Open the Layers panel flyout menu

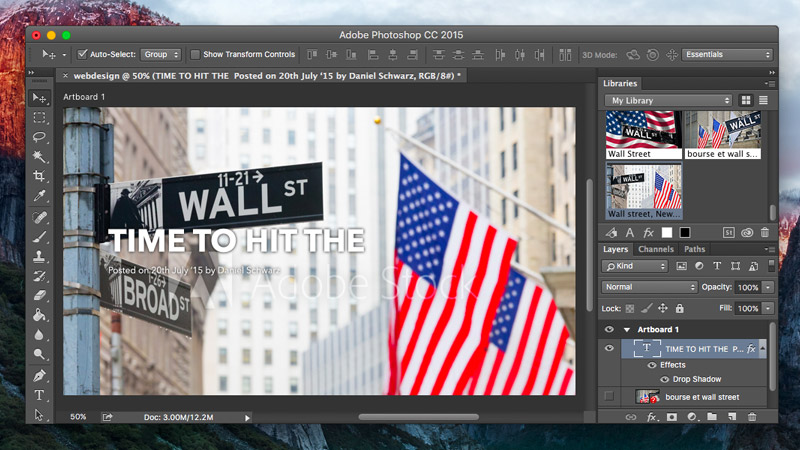tap(770, 249)
